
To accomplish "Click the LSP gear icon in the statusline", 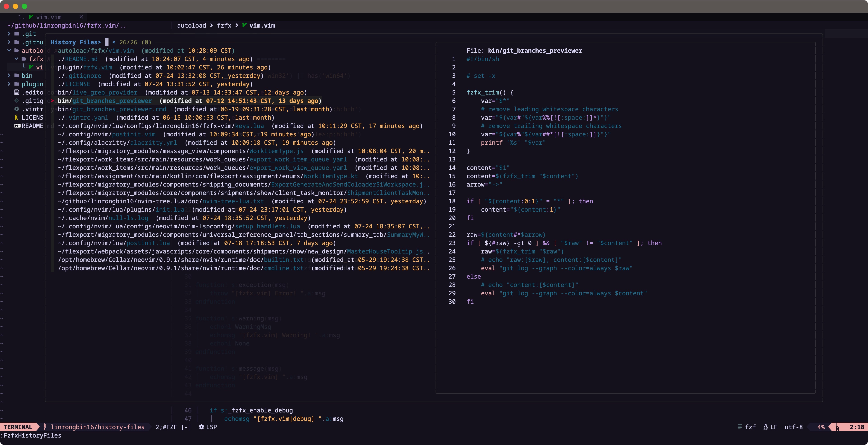I will [x=201, y=427].
